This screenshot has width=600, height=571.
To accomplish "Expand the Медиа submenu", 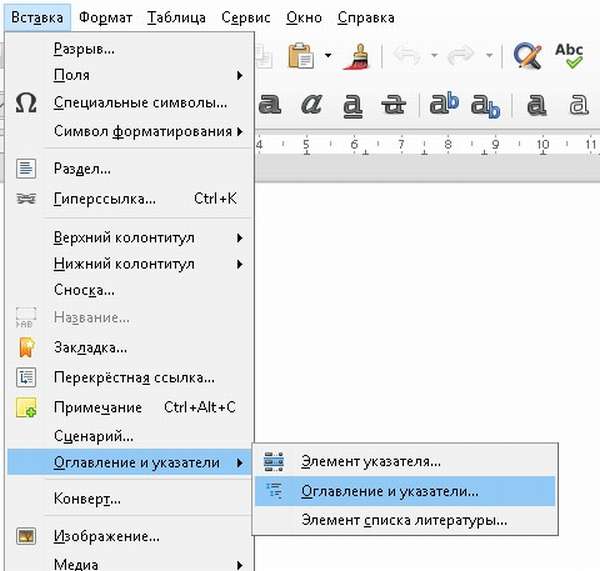I will 129,562.
